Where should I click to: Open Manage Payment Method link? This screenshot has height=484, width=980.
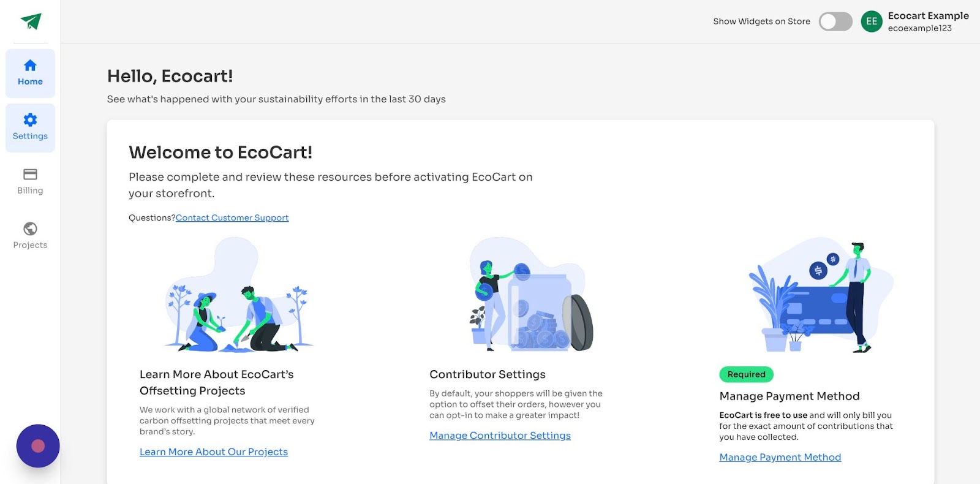click(x=780, y=457)
